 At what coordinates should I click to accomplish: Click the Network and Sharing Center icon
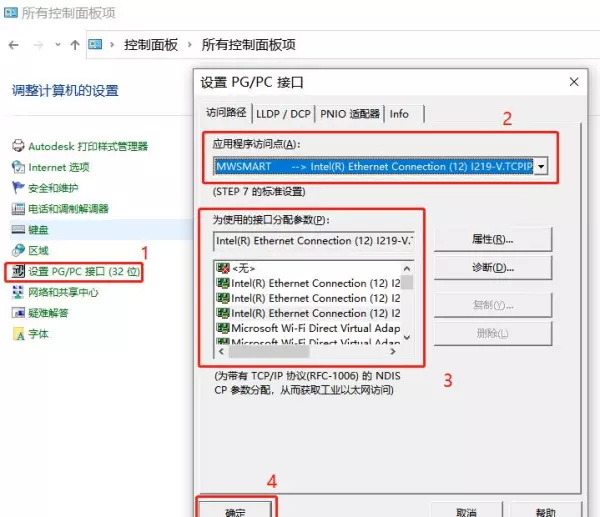(x=18, y=292)
